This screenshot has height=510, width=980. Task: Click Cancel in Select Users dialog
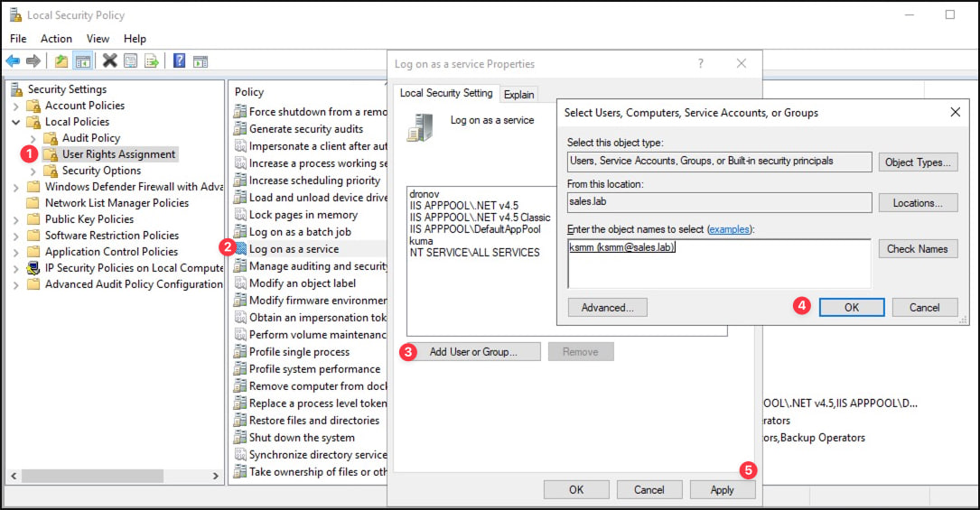(x=924, y=307)
